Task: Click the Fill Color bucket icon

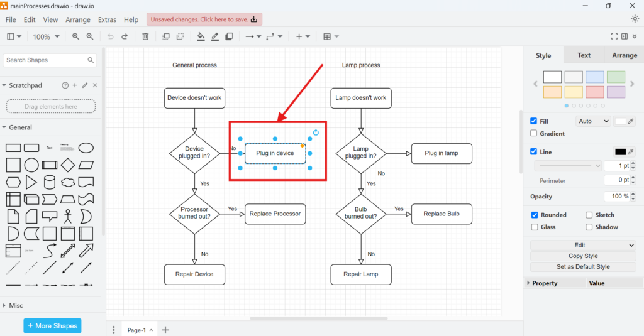Action: click(201, 36)
